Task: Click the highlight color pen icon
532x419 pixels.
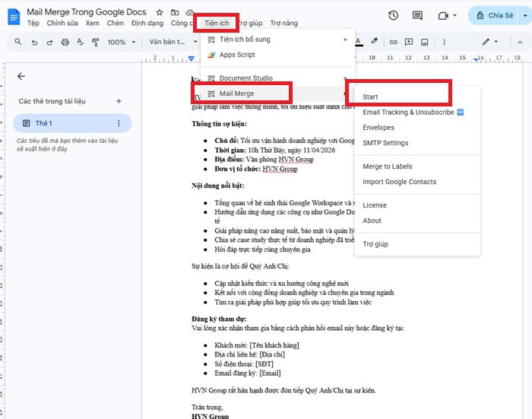Action: click(x=374, y=41)
